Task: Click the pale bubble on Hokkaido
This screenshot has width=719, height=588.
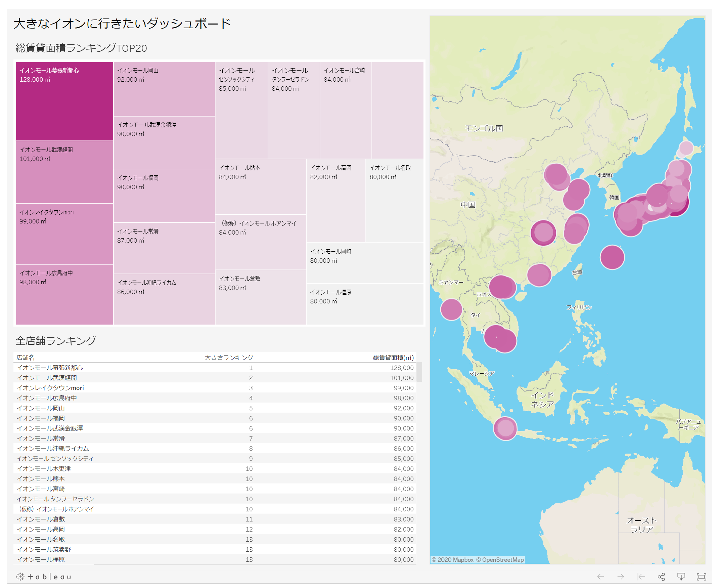Action: click(x=686, y=148)
